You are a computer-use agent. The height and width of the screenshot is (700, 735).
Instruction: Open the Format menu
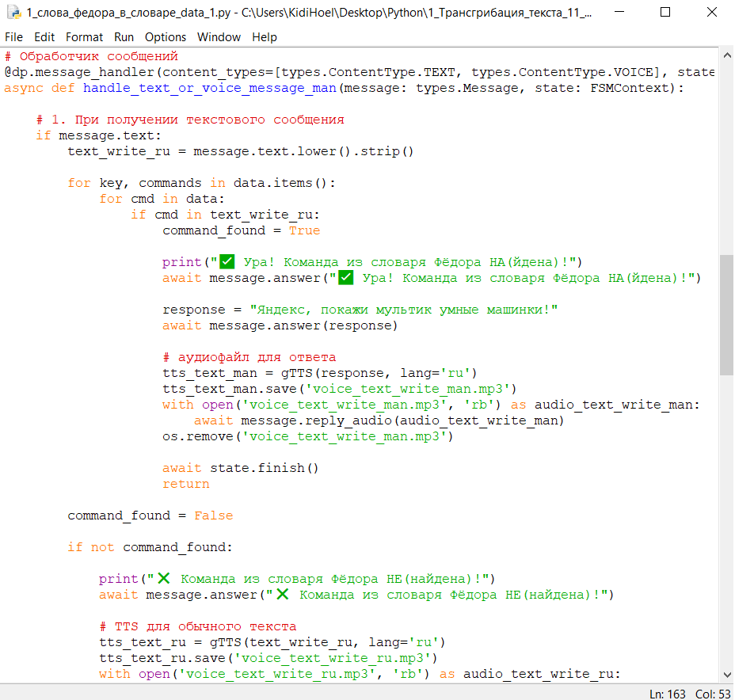pos(84,37)
